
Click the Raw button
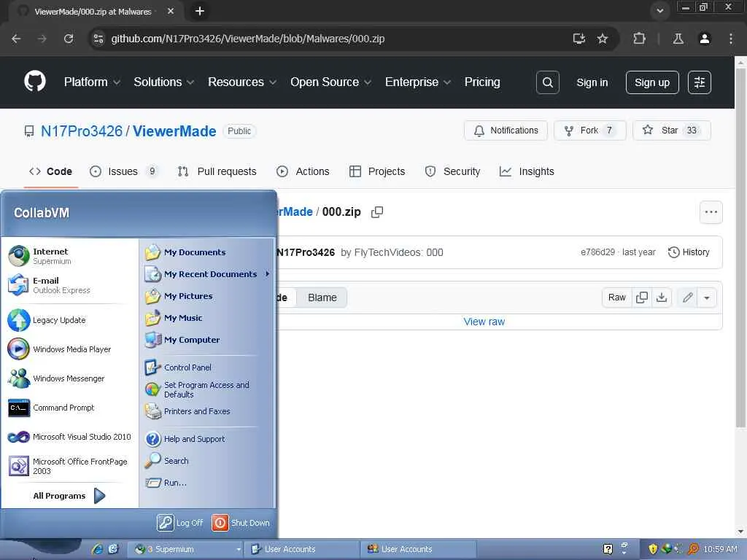616,297
